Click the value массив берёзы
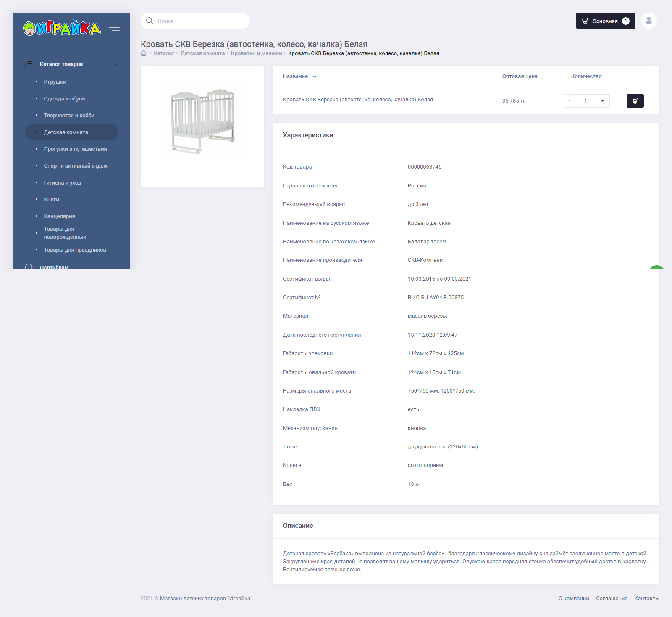This screenshot has width=672, height=617. [x=428, y=316]
